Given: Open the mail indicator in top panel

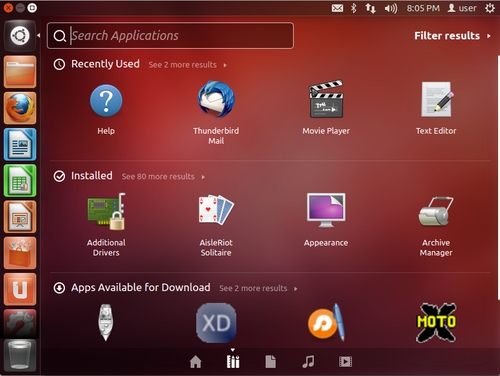Looking at the screenshot, I should (x=337, y=8).
